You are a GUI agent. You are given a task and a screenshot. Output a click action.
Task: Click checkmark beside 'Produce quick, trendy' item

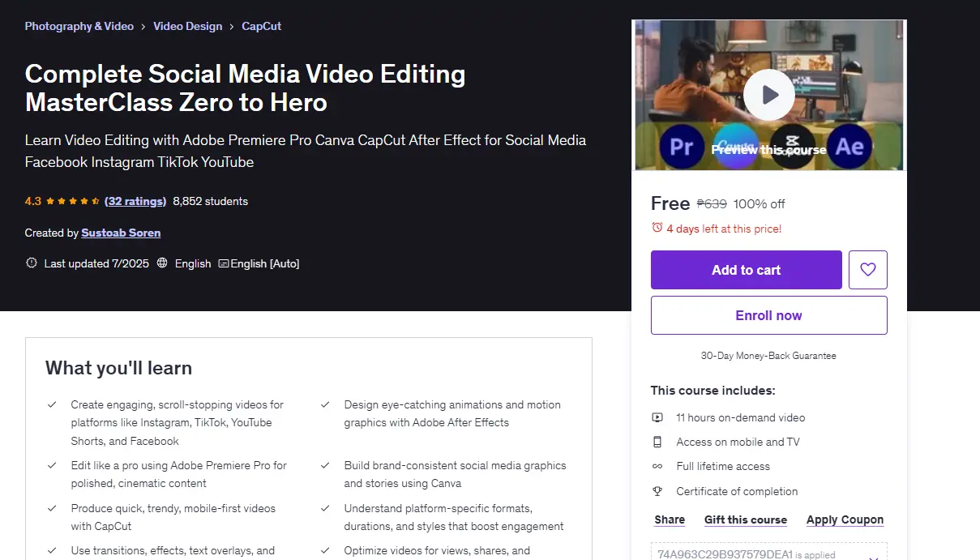coord(52,508)
